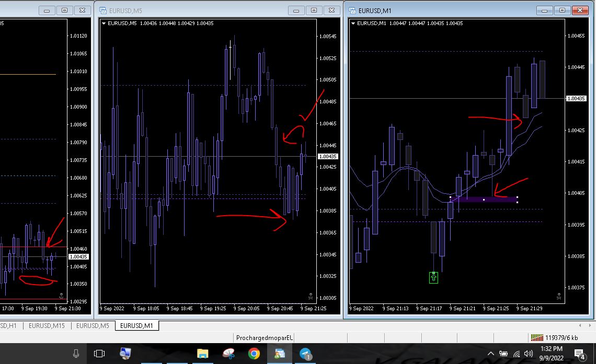Select the purple rectangle object on M1 chart
The width and height of the screenshot is (596, 364).
(484, 199)
